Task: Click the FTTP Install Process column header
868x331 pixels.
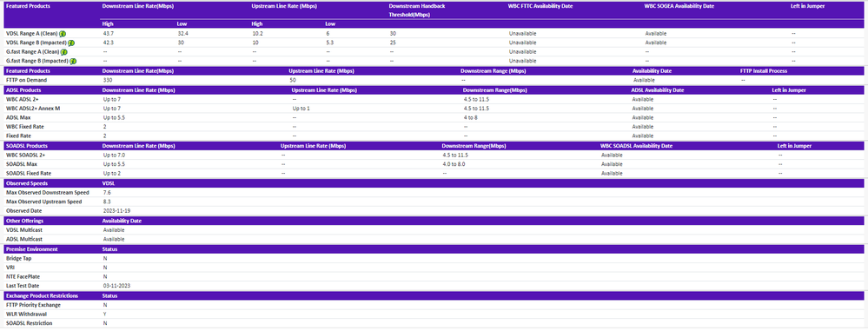Action: coord(764,71)
